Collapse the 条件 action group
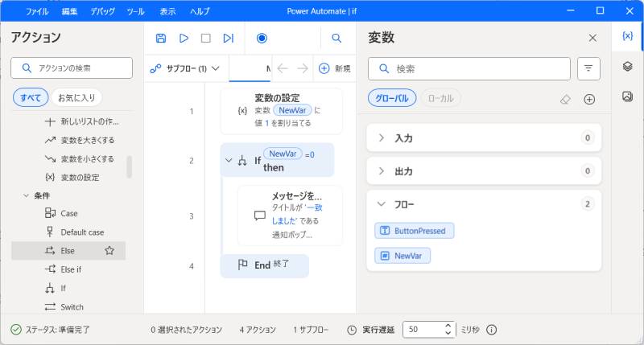 (x=27, y=195)
